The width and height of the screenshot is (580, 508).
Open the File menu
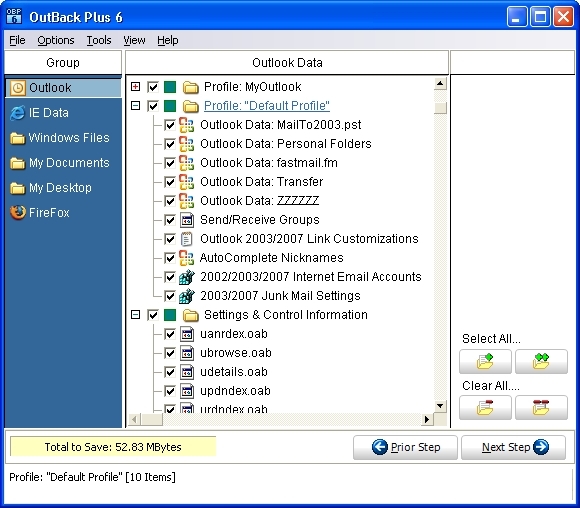click(17, 40)
